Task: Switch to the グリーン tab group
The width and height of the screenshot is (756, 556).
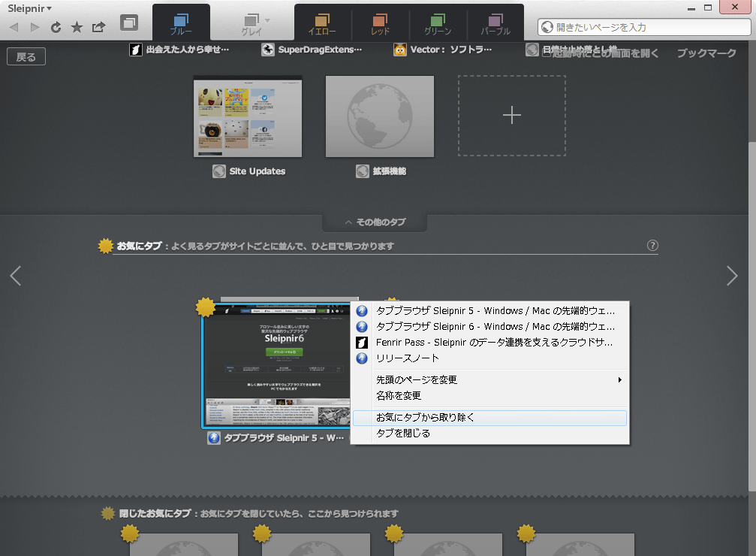Action: point(438,24)
